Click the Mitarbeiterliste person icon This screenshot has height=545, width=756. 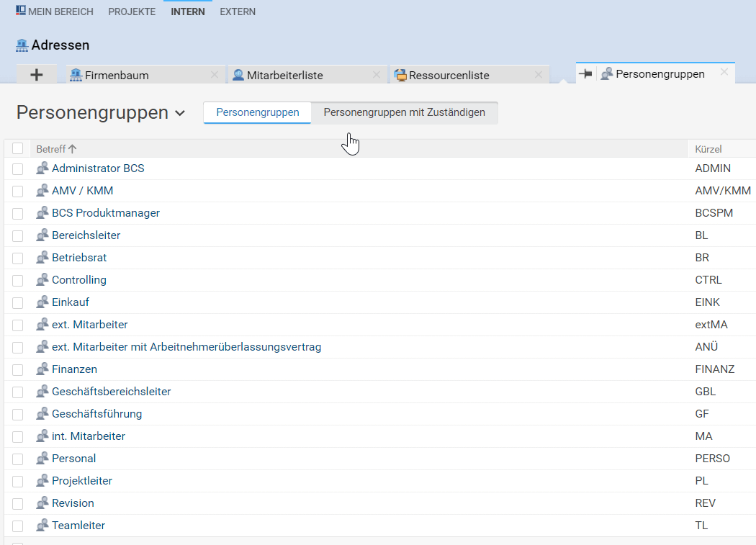point(238,74)
